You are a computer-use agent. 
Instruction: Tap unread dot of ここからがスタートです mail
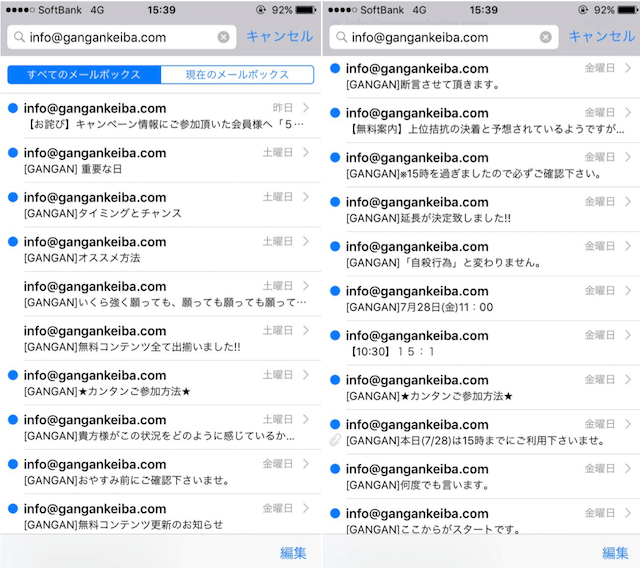(x=335, y=513)
